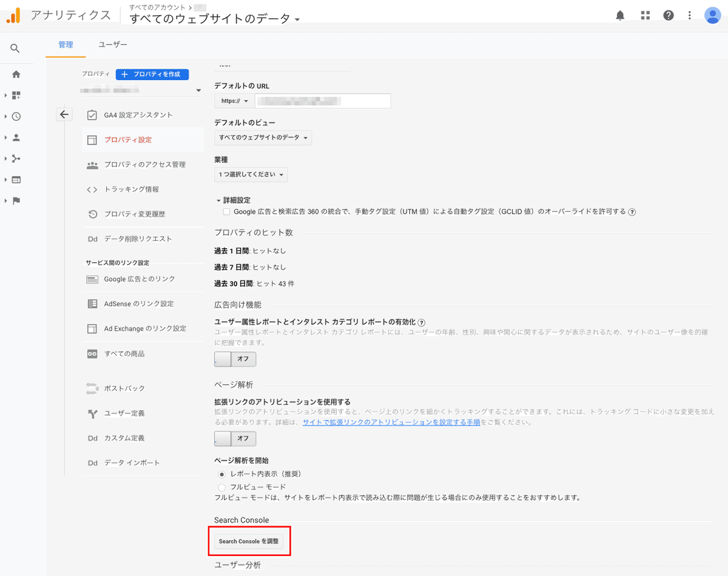The width and height of the screenshot is (728, 576).
Task: Click すべてのアカウント breadcrumb
Action: pyautogui.click(x=158, y=7)
